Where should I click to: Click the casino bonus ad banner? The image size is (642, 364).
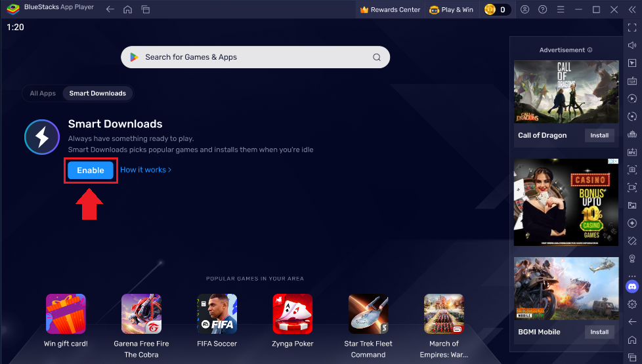point(567,203)
